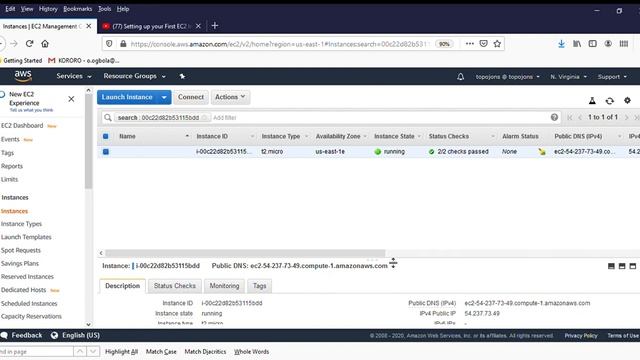
Task: Switch to the Status Checks tab
Action: (175, 286)
